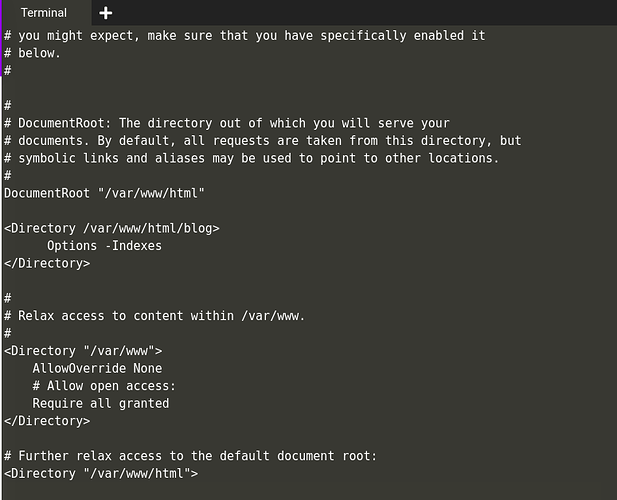Click the Require all granted line
617x500 pixels.
click(100, 404)
